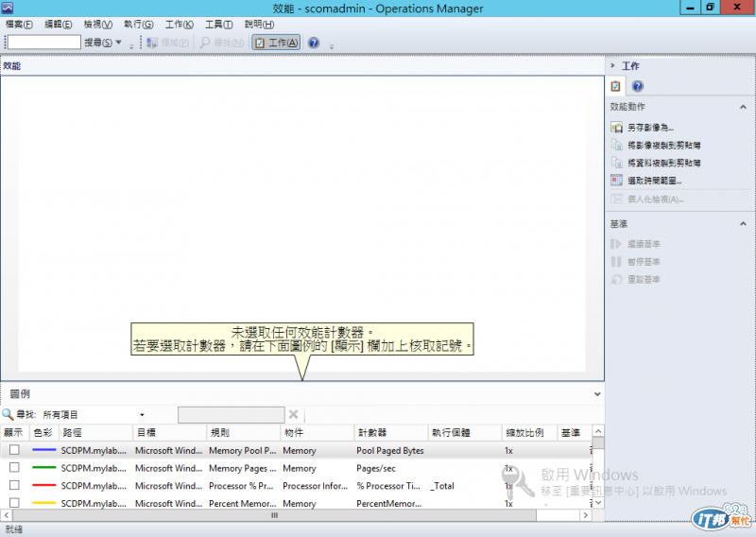Click the legend filter text field
The height and width of the screenshot is (537, 756).
[231, 415]
